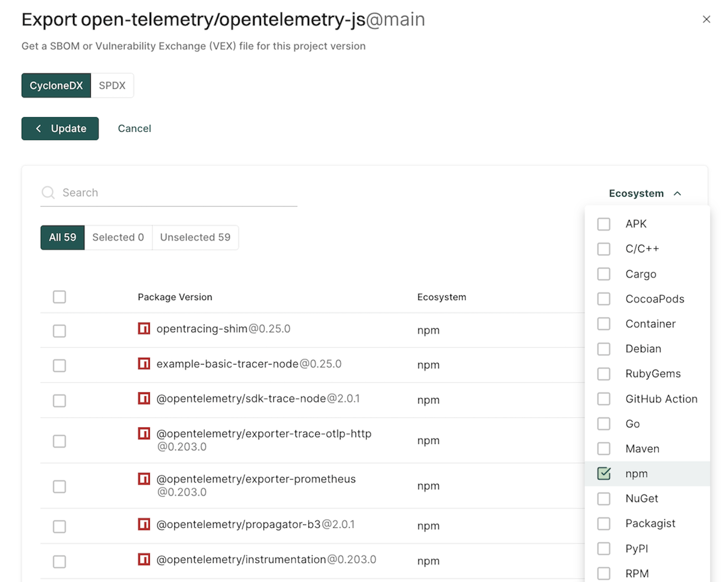Uncheck the npm ecosystem filter
This screenshot has height=582, width=728.
(604, 474)
